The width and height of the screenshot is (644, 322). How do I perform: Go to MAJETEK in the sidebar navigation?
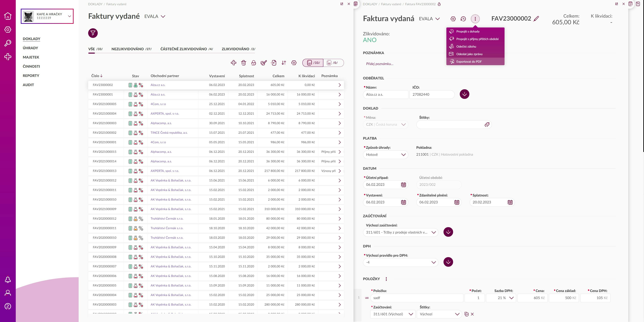point(31,57)
